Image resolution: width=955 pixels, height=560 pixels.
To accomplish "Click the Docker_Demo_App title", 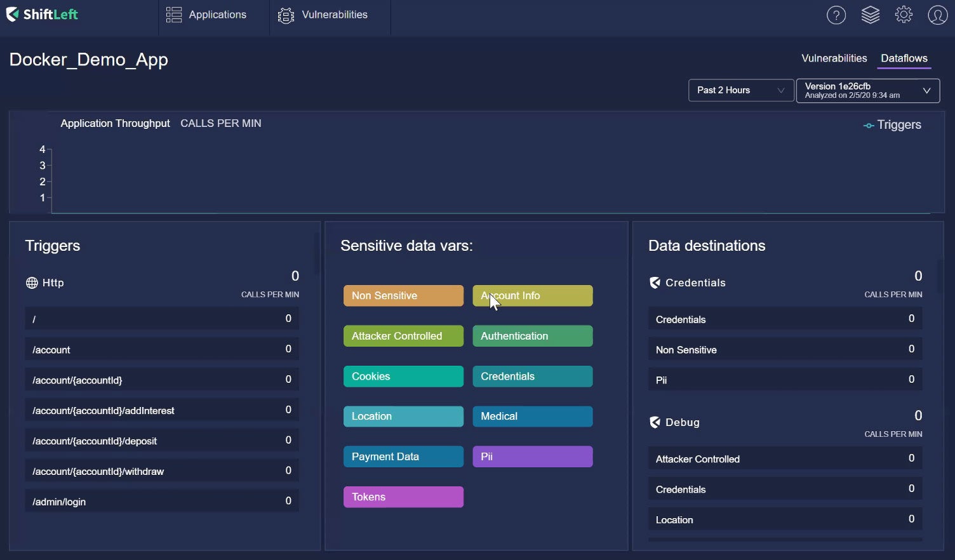I will (x=89, y=60).
